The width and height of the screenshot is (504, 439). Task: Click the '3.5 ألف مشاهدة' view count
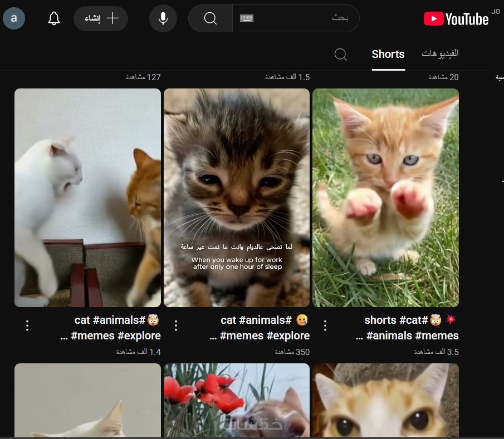(x=436, y=352)
